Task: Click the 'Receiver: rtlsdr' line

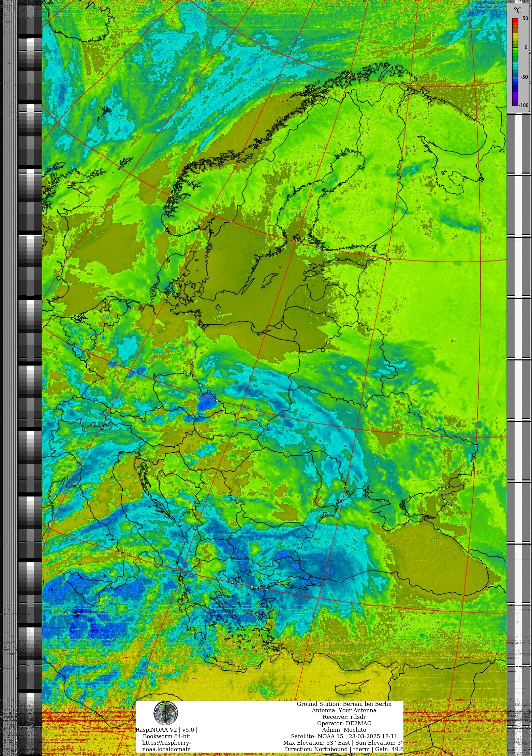Action: point(344,717)
